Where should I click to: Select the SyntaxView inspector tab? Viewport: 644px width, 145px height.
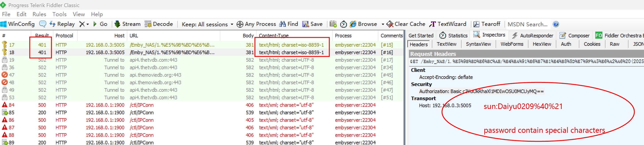pos(478,44)
